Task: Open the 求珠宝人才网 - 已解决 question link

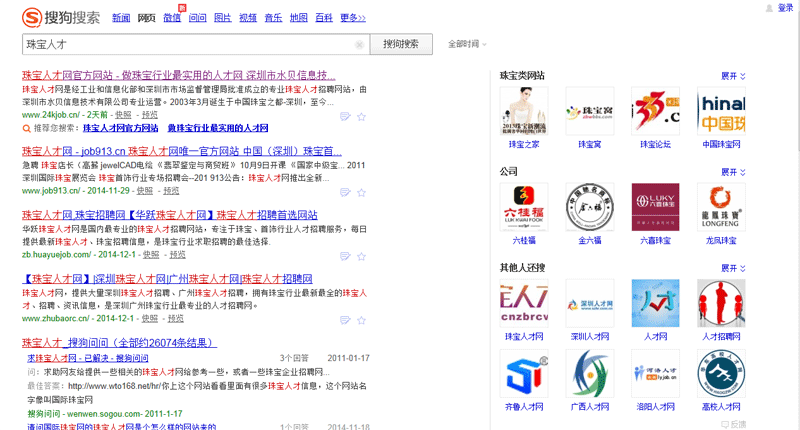Action: tap(88, 359)
